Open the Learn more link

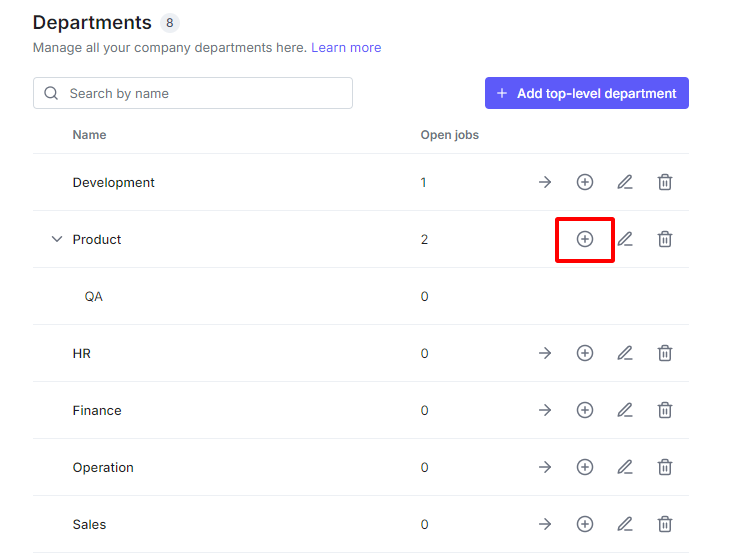click(346, 47)
